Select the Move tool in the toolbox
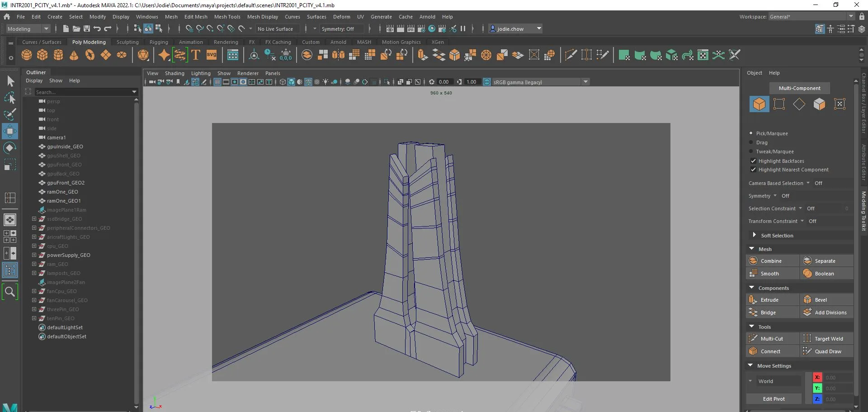This screenshot has width=868, height=412. tap(10, 131)
